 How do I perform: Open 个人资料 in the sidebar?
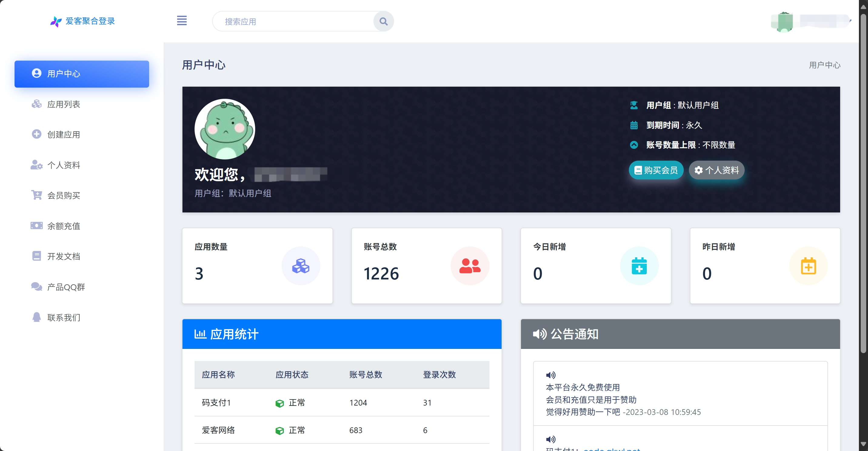[82, 165]
